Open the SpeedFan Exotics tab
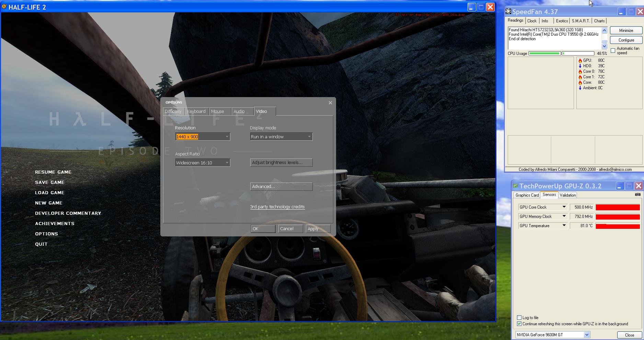The height and width of the screenshot is (340, 644). 562,21
